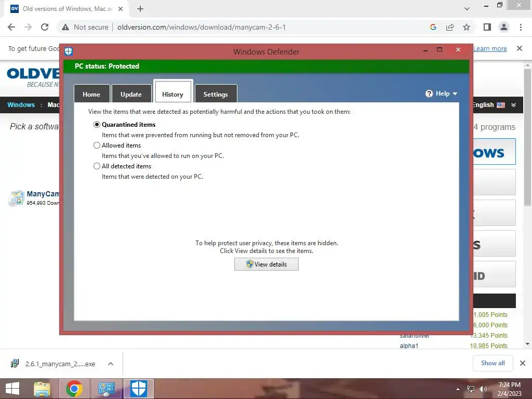
Task: Close the Chrome downloads bar
Action: 523,363
